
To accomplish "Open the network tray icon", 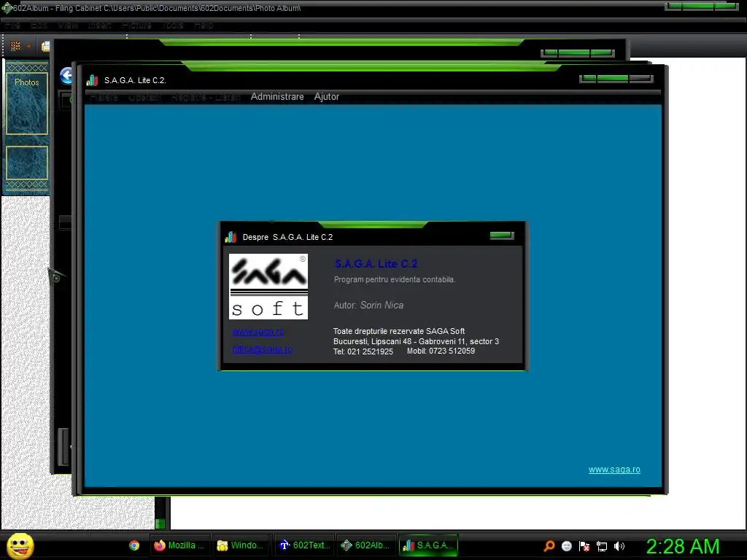I will pos(602,546).
